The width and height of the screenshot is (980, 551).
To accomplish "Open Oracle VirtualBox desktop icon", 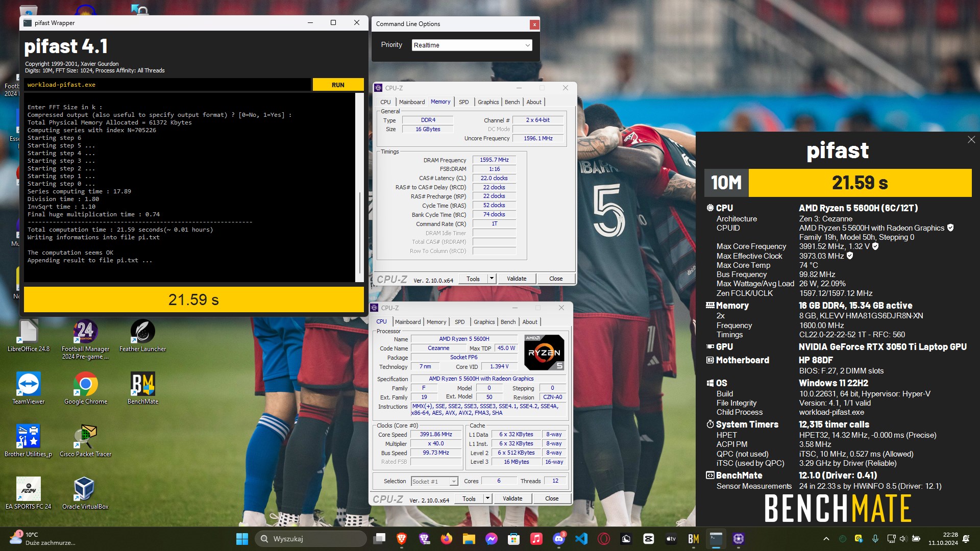I will point(85,493).
